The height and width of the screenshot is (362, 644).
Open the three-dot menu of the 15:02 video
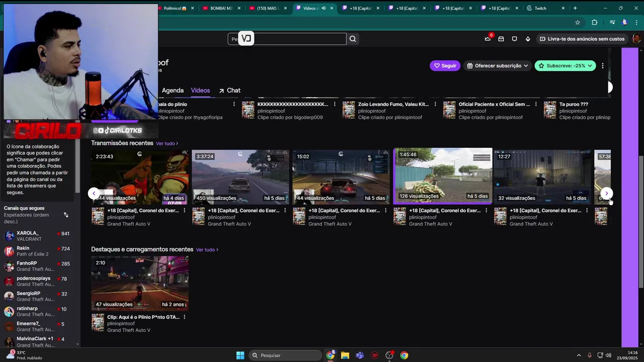tap(385, 211)
